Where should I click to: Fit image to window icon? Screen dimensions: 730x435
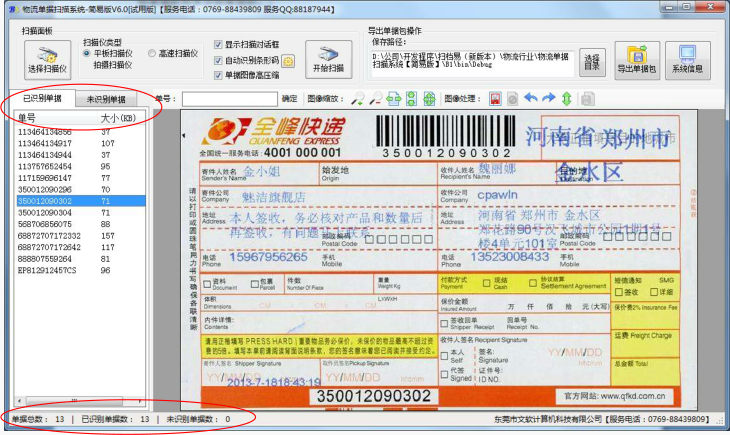[x=429, y=99]
